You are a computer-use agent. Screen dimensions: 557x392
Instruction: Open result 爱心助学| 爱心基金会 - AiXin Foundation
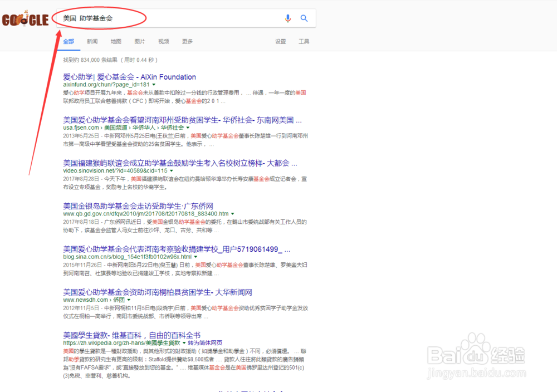pyautogui.click(x=129, y=77)
